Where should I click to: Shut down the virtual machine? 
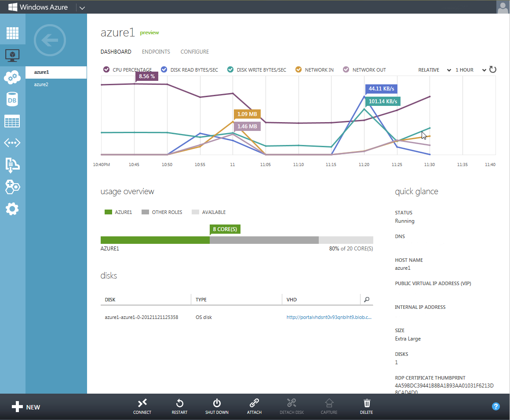tap(217, 406)
